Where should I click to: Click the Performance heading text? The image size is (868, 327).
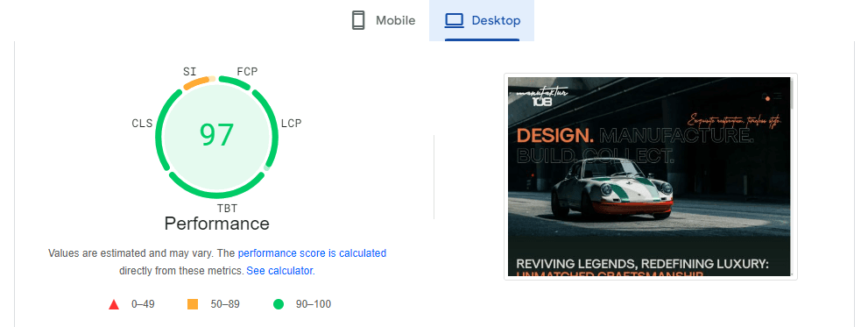pyautogui.click(x=217, y=224)
